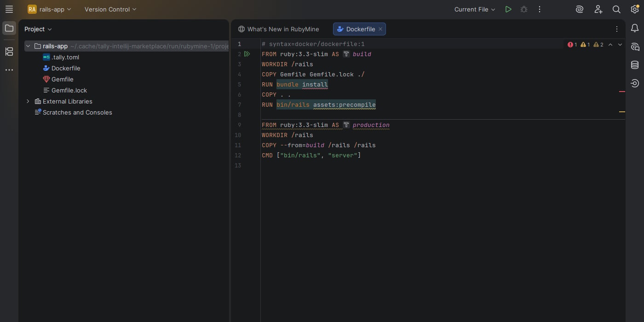Click WORKDIR /rails on line 10

click(x=287, y=135)
